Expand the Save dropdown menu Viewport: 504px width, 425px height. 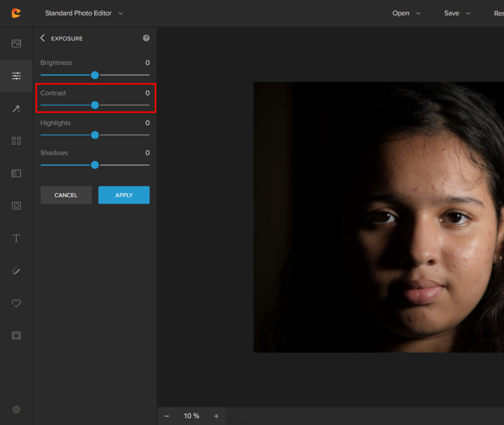click(x=457, y=13)
